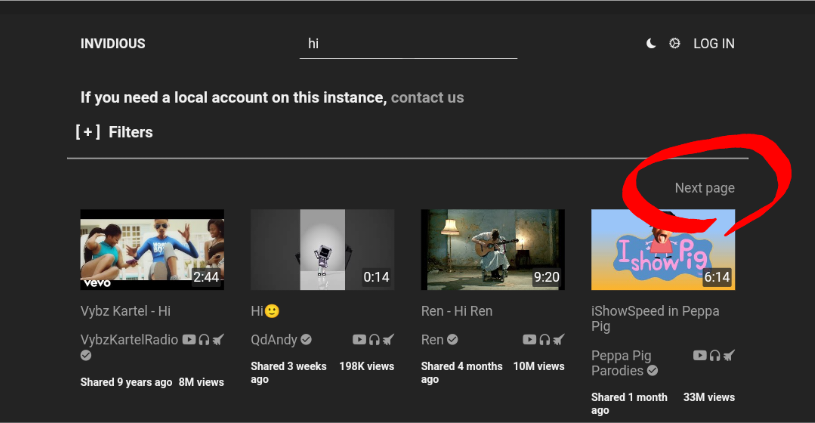
Task: Switch Vybz Kartel video to Invidious instance icon
Action: click(218, 340)
